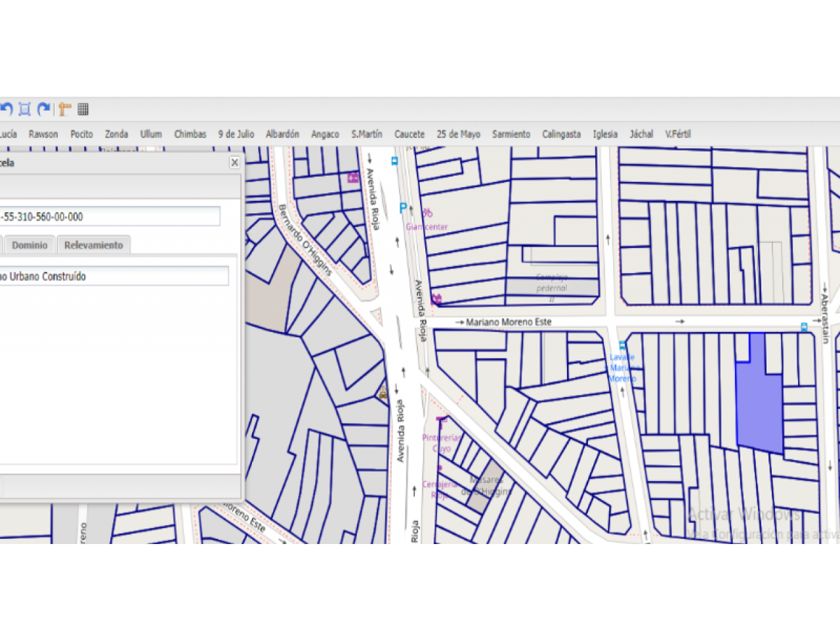
Task: Click the redo next view arrow icon
Action: pyautogui.click(x=44, y=109)
